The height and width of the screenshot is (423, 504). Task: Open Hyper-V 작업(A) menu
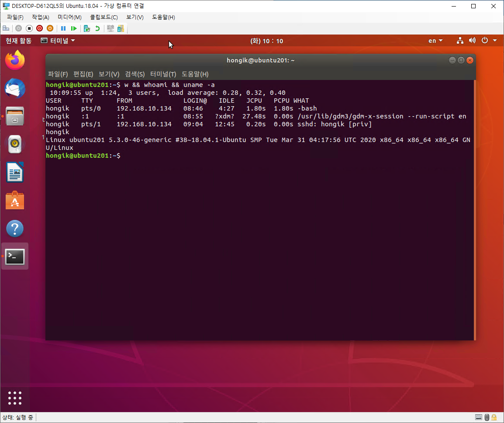click(x=41, y=17)
